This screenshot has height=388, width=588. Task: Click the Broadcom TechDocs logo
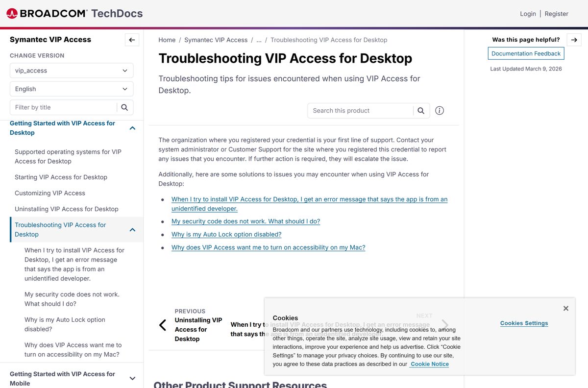pyautogui.click(x=74, y=13)
